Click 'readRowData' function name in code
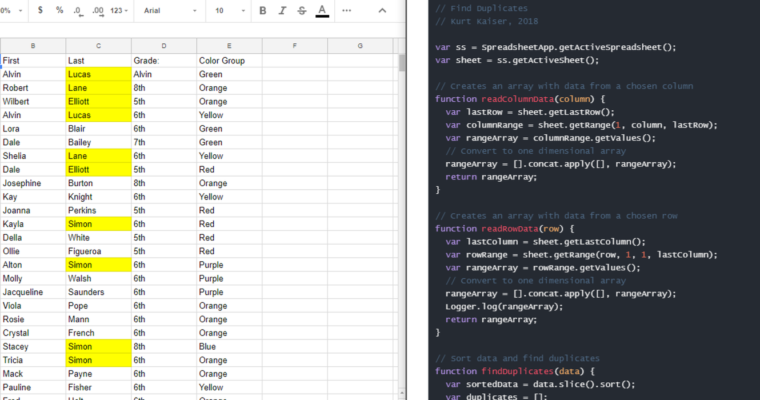This screenshot has height=400, width=760. coord(510,228)
